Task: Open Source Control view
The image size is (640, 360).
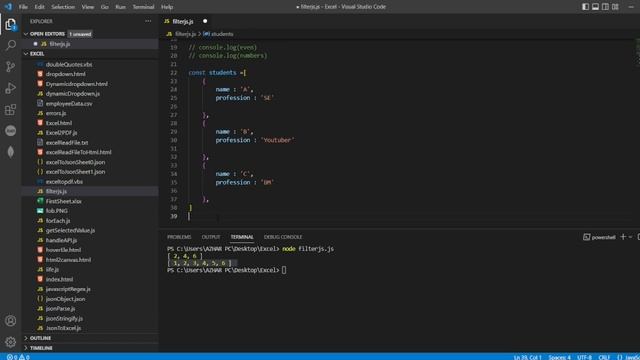Action: (x=11, y=67)
